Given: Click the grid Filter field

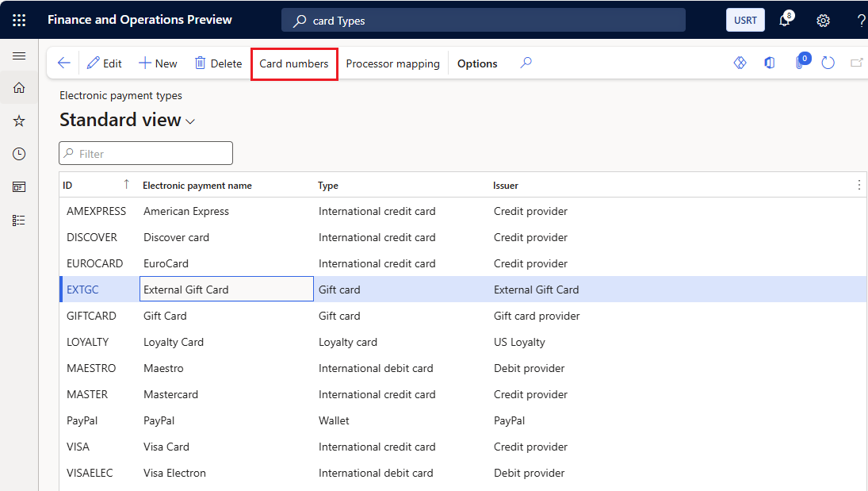Looking at the screenshot, I should pyautogui.click(x=146, y=154).
